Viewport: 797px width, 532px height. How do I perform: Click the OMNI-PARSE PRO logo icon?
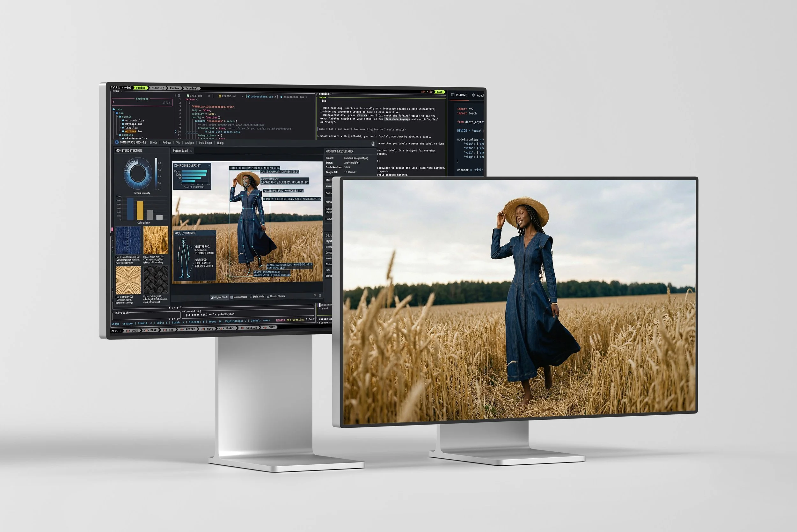(117, 142)
